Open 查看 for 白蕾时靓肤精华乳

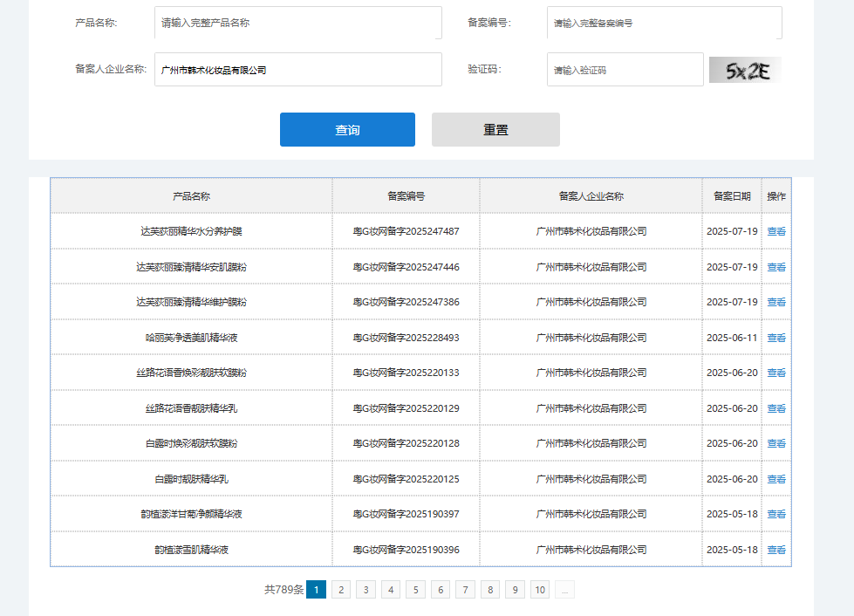point(775,478)
